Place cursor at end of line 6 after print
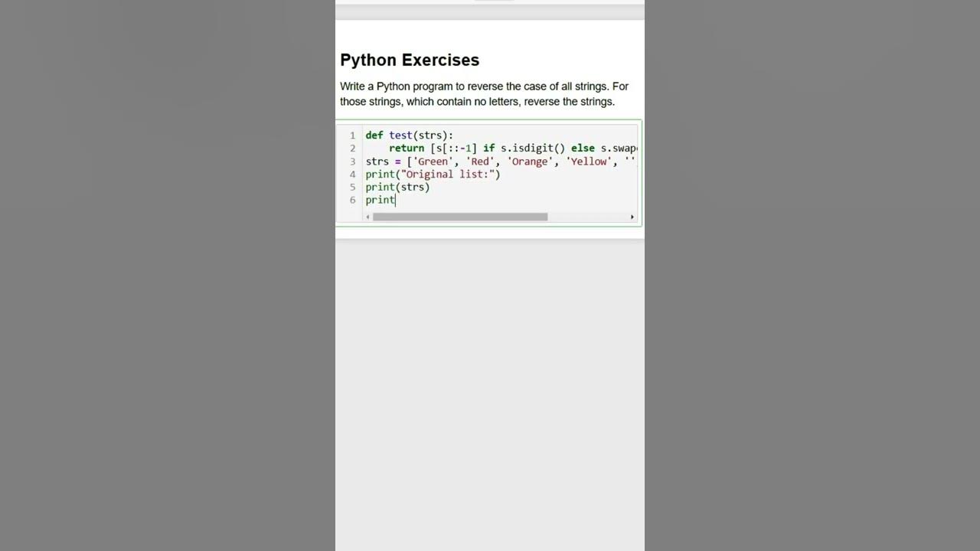Image resolution: width=980 pixels, height=551 pixels. point(396,201)
